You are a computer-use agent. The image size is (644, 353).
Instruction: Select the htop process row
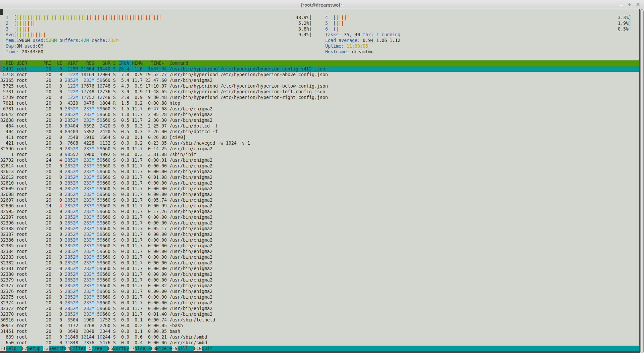tap(175, 103)
